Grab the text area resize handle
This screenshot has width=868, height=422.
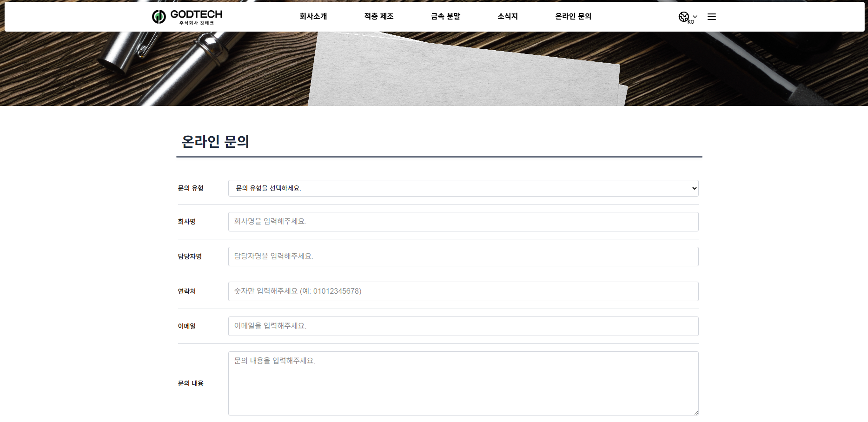pos(696,412)
